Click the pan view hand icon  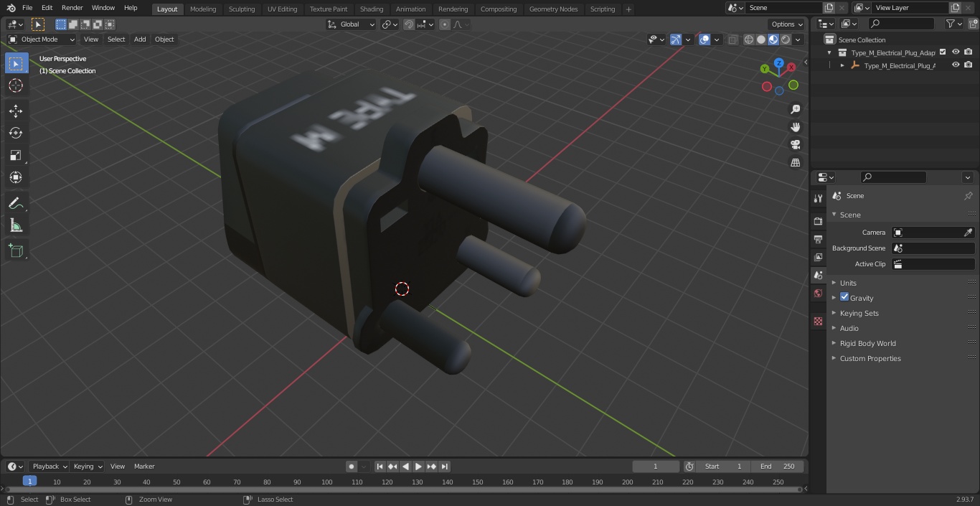(795, 127)
